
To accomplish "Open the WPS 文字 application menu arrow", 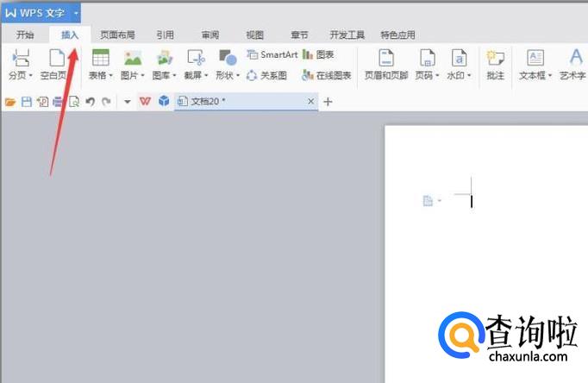I will click(x=75, y=13).
